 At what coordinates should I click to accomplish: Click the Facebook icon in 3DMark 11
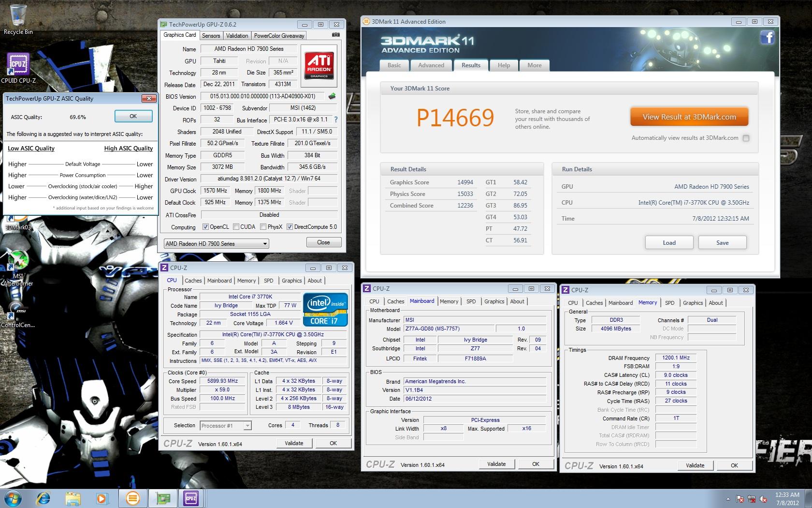768,37
